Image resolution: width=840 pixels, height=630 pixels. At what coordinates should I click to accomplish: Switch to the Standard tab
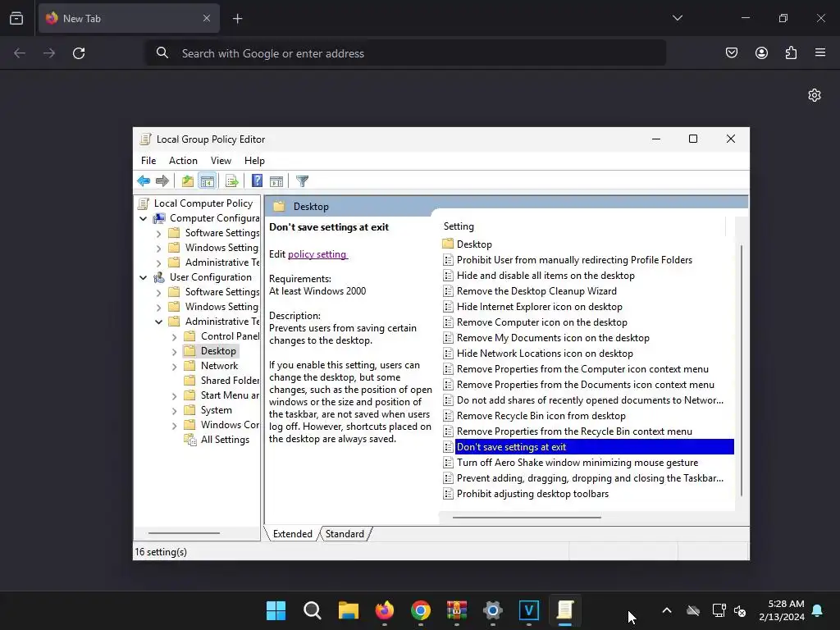click(x=345, y=534)
